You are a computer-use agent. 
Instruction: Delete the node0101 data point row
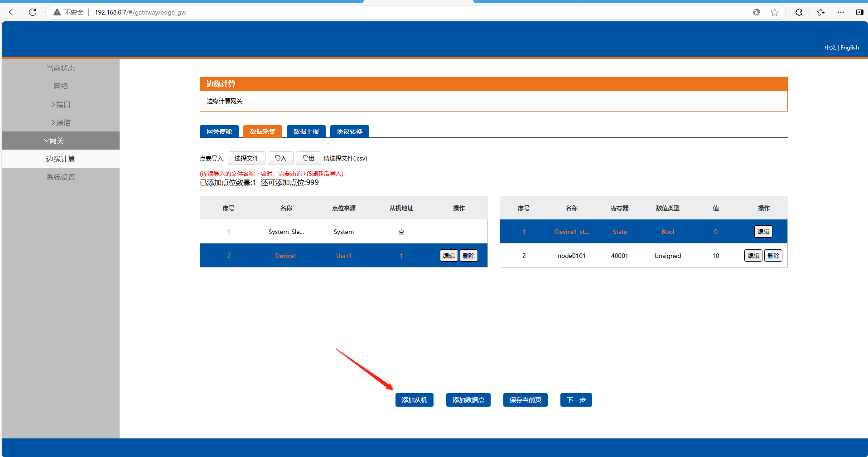[773, 256]
